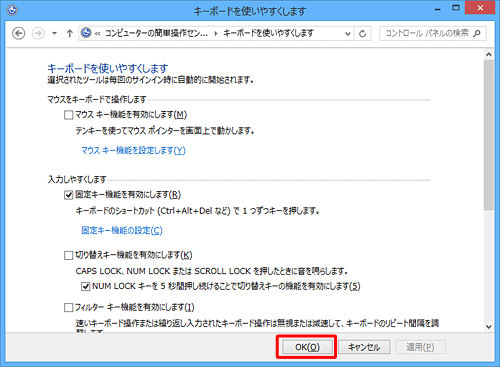Click the blue キーボードを使いやすくします page heading
The height and width of the screenshot is (367, 500).
[108, 68]
